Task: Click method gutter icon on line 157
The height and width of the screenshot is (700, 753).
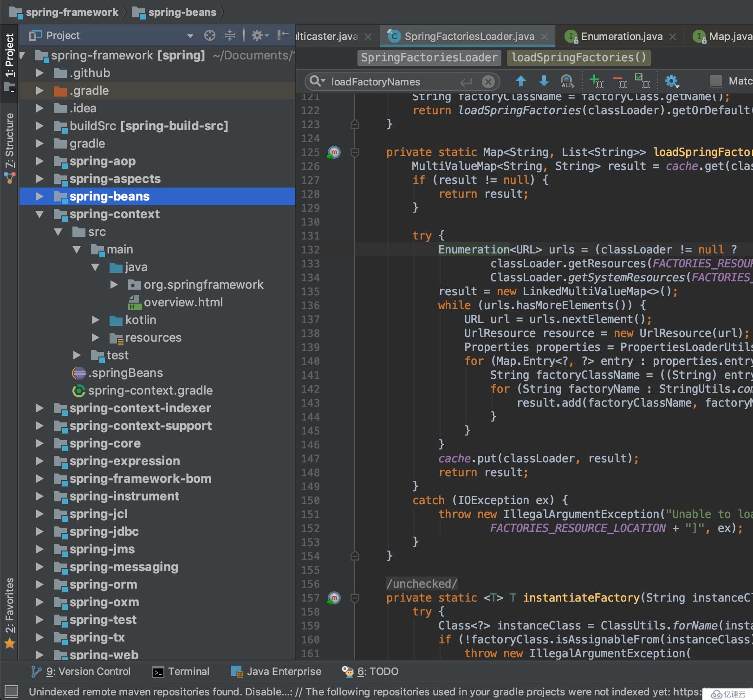Action: (334, 598)
